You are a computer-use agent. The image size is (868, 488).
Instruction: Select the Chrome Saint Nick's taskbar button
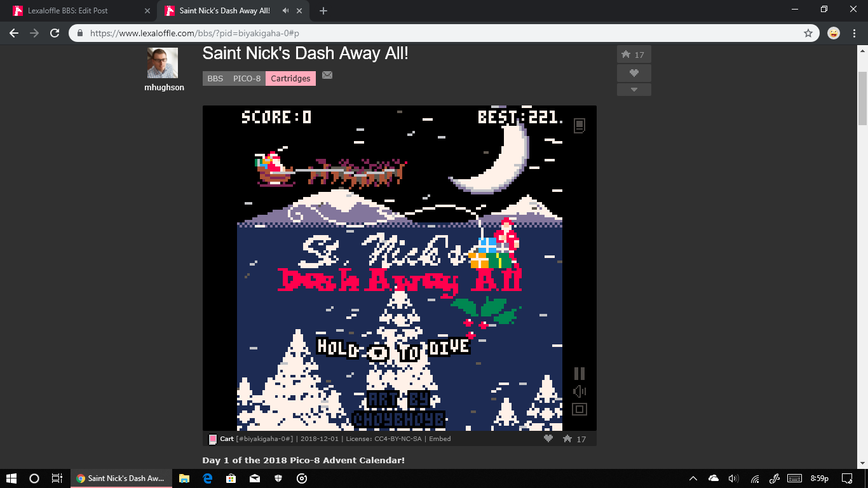(121, 478)
